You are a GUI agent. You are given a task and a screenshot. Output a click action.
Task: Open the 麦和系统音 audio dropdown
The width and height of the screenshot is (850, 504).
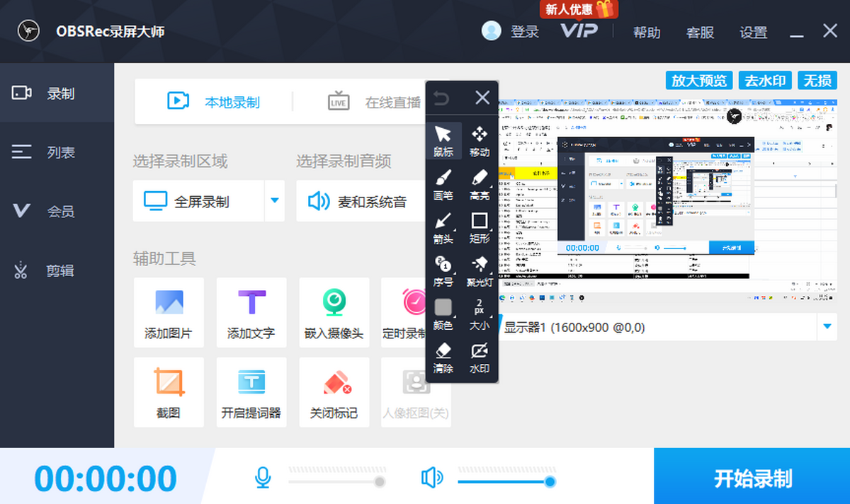[361, 201]
